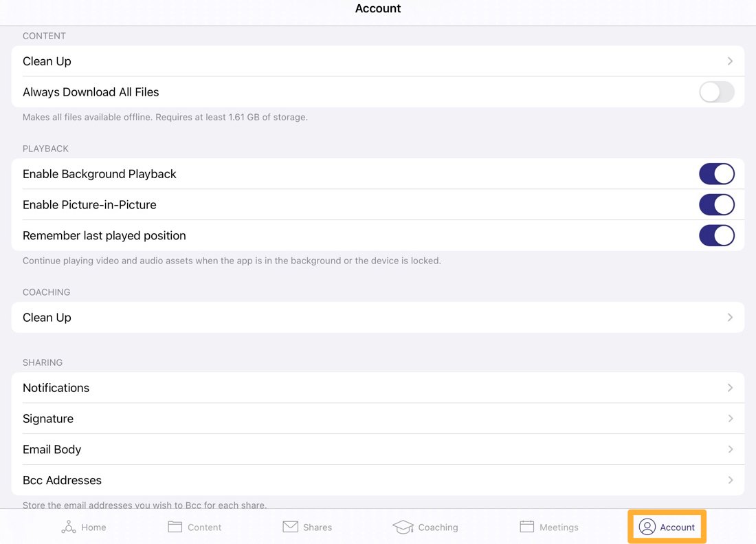Switch to the Meetings tab

pos(549,527)
